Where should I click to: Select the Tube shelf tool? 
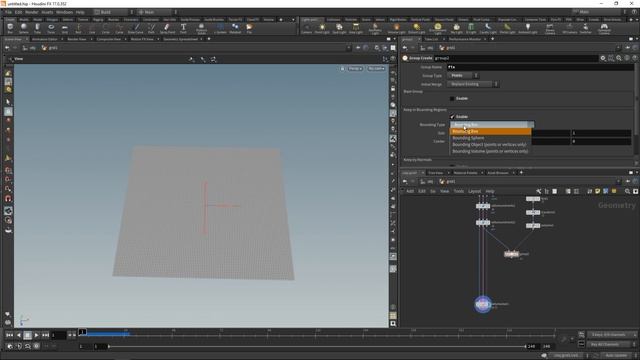coord(37,28)
